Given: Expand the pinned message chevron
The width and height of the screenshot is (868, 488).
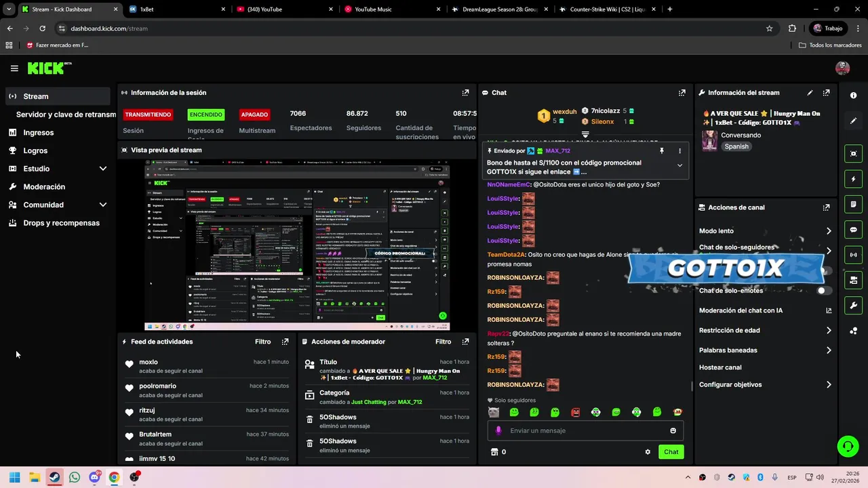Looking at the screenshot, I should pyautogui.click(x=679, y=165).
